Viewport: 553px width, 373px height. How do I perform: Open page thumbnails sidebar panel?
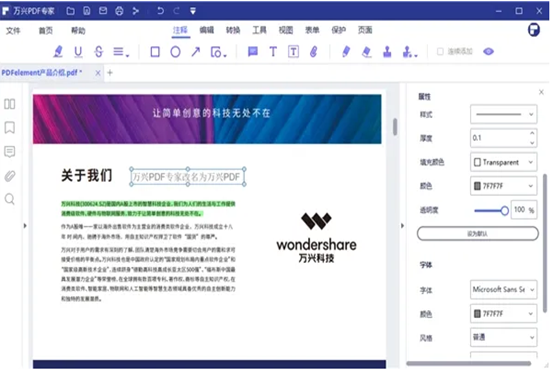[10, 104]
